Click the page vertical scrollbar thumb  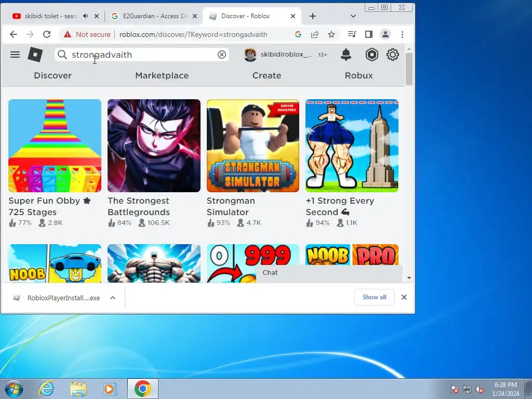409,69
